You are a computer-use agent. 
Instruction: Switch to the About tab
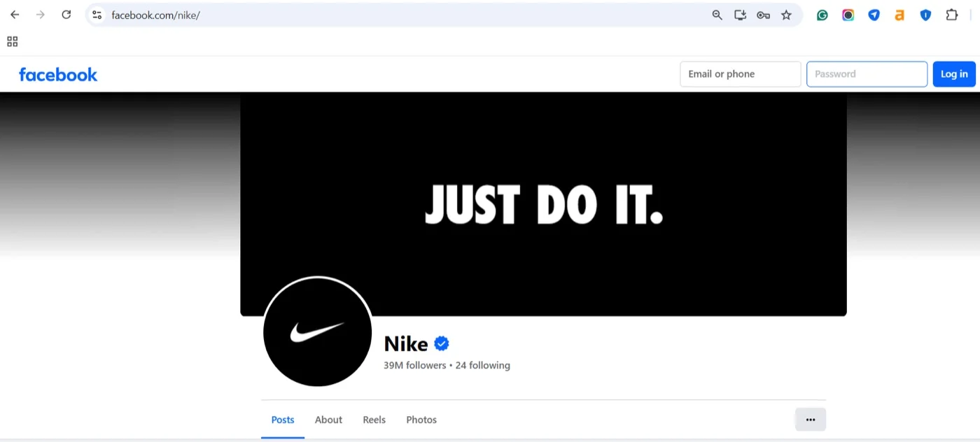point(328,420)
